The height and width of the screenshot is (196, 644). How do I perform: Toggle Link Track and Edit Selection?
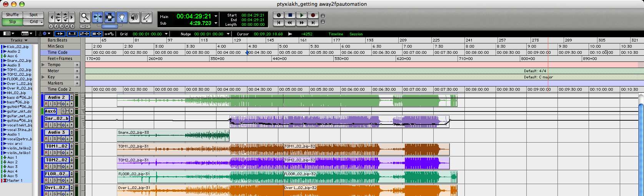click(97, 34)
